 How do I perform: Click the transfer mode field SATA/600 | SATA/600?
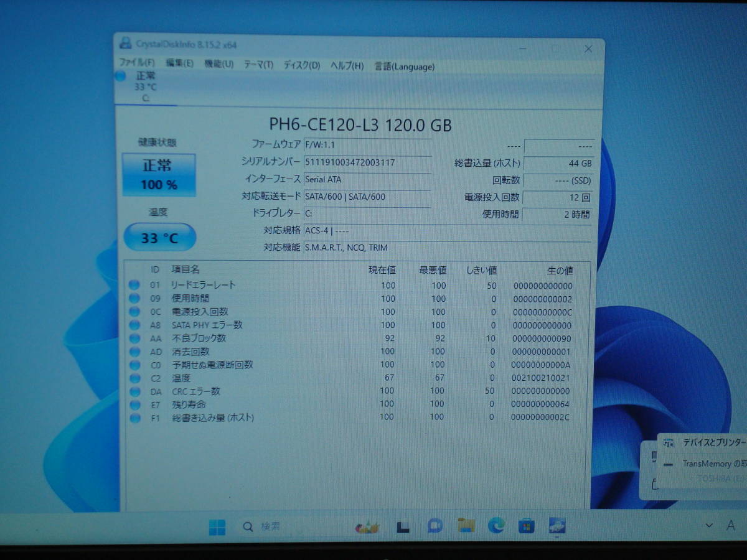pyautogui.click(x=367, y=197)
